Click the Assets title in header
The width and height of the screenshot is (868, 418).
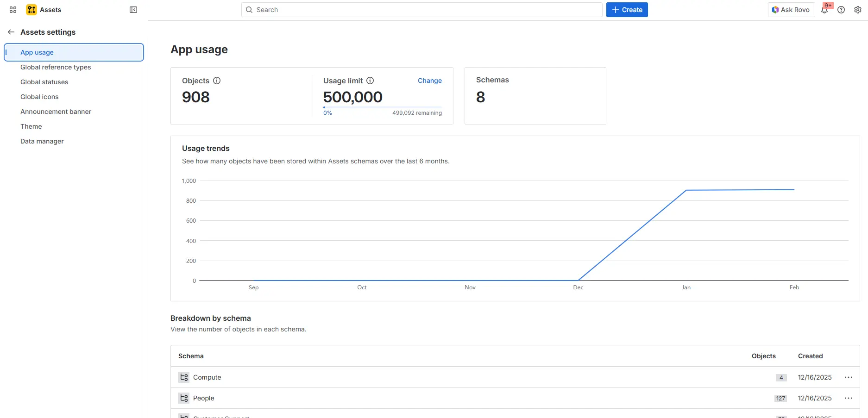click(x=50, y=10)
